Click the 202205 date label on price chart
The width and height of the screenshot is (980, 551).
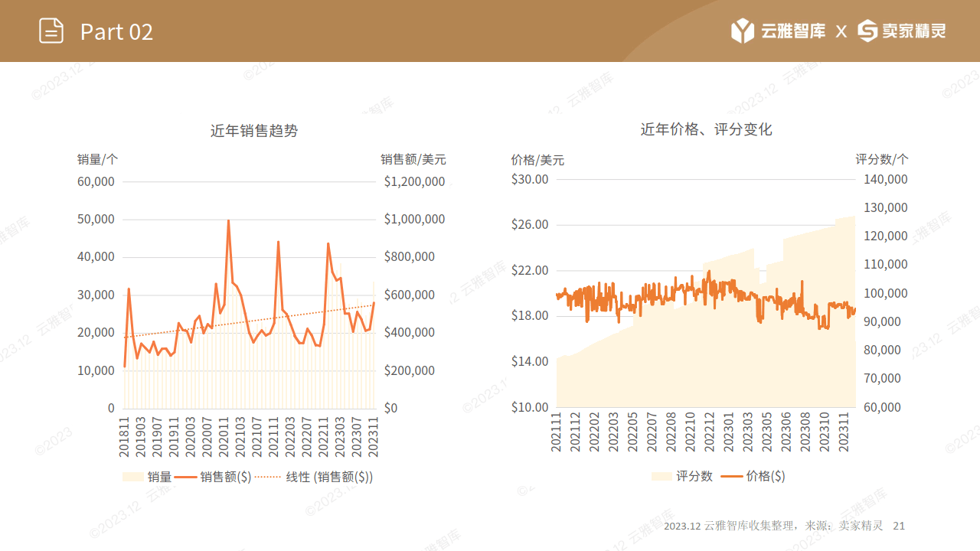[x=632, y=432]
